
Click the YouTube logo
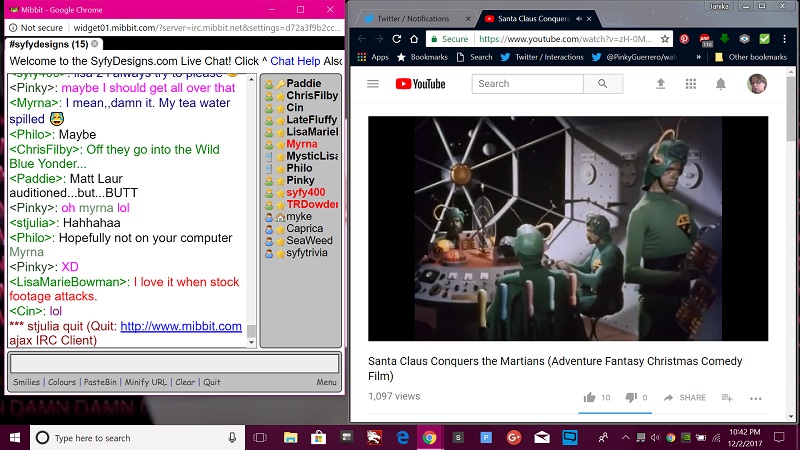point(420,84)
